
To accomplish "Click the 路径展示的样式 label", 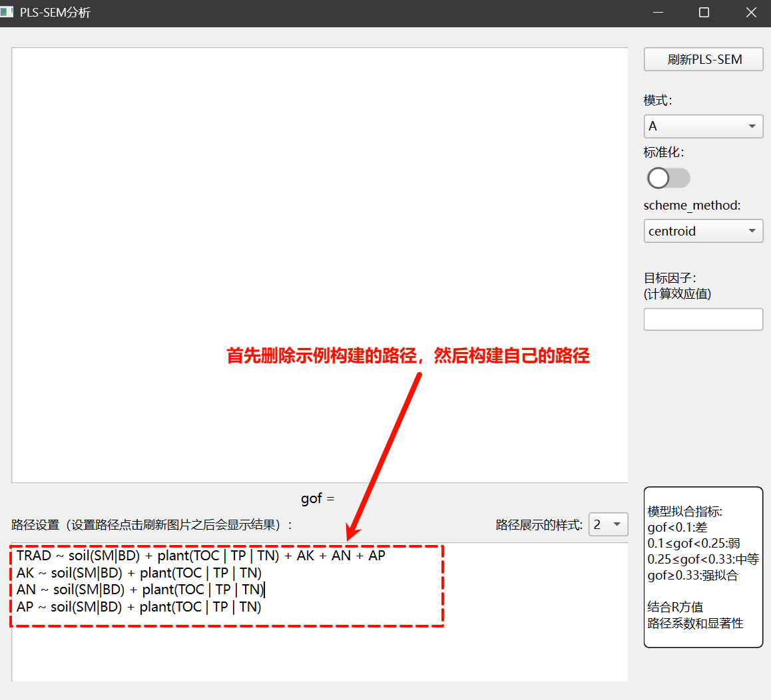I will (539, 525).
